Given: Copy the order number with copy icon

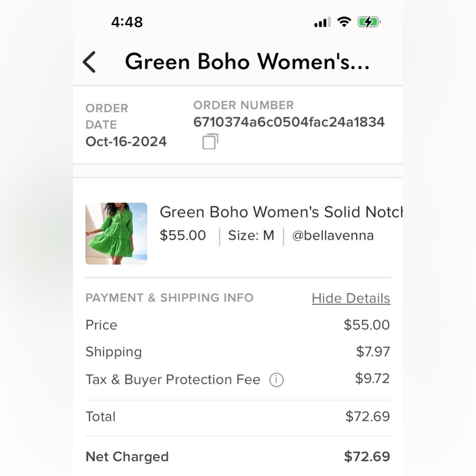Looking at the screenshot, I should (210, 141).
